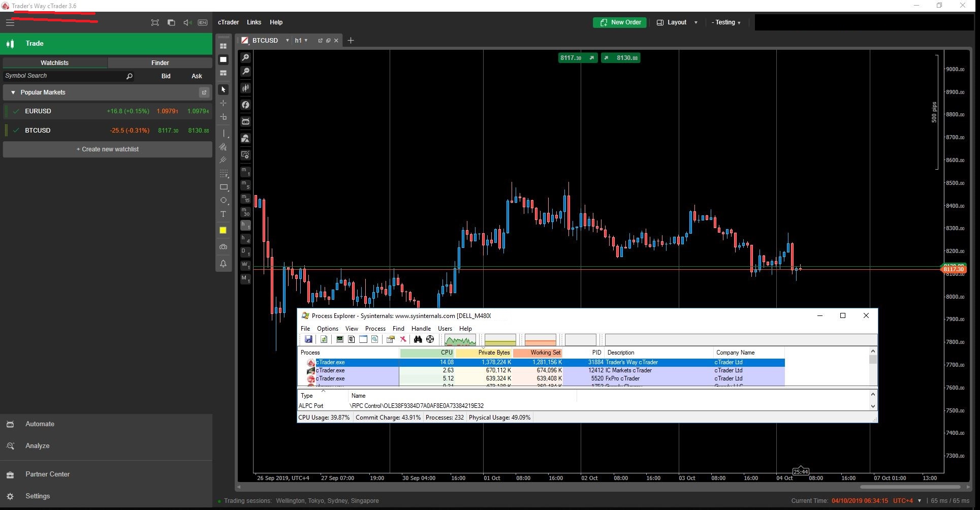Mute cTrader sounds with speaker icon
Image resolution: width=980 pixels, height=510 pixels.
click(x=187, y=22)
